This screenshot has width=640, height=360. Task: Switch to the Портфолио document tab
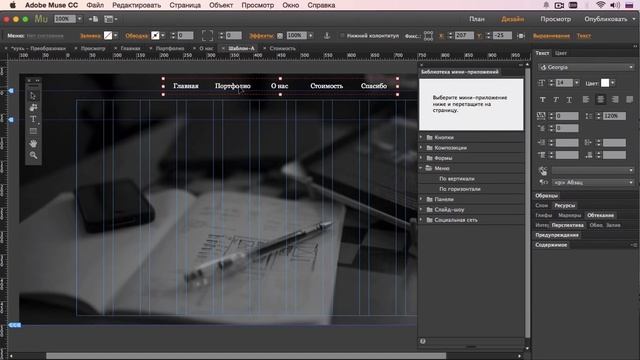tap(170, 48)
